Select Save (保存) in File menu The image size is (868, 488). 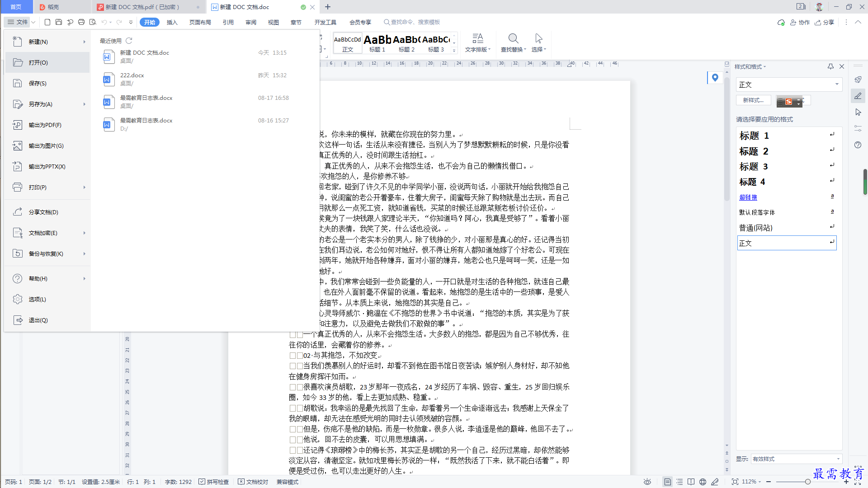click(47, 83)
